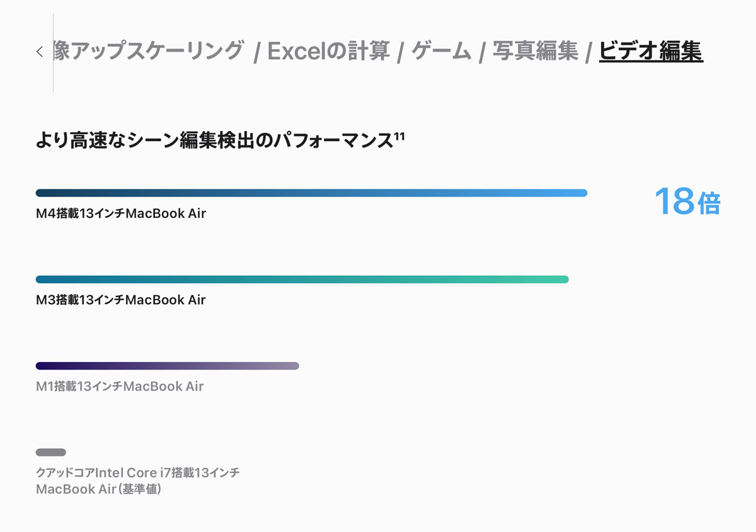Click the クアッドコアIntel Core i7 baseline label
Image resolution: width=756 pixels, height=532 pixels.
click(138, 480)
